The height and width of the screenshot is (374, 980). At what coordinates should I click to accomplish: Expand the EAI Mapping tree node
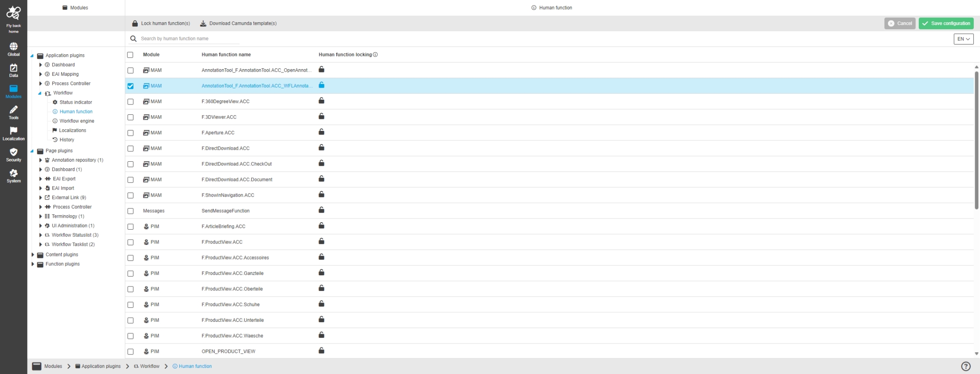(40, 74)
